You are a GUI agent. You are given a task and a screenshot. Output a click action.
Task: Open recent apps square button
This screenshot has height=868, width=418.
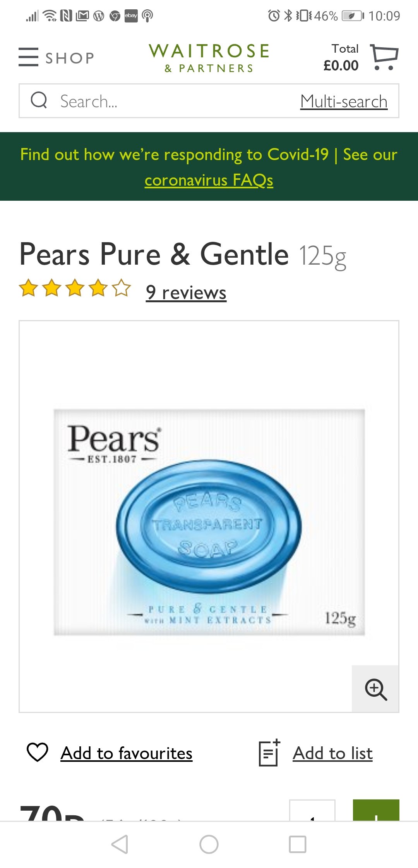pyautogui.click(x=298, y=844)
